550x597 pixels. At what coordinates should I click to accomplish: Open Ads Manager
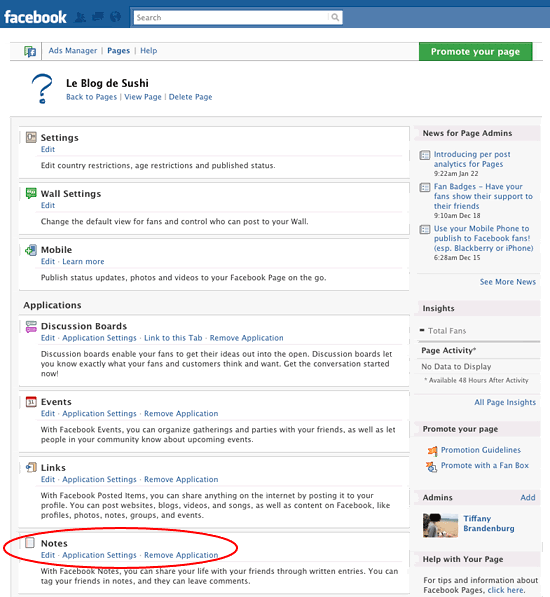pyautogui.click(x=73, y=51)
